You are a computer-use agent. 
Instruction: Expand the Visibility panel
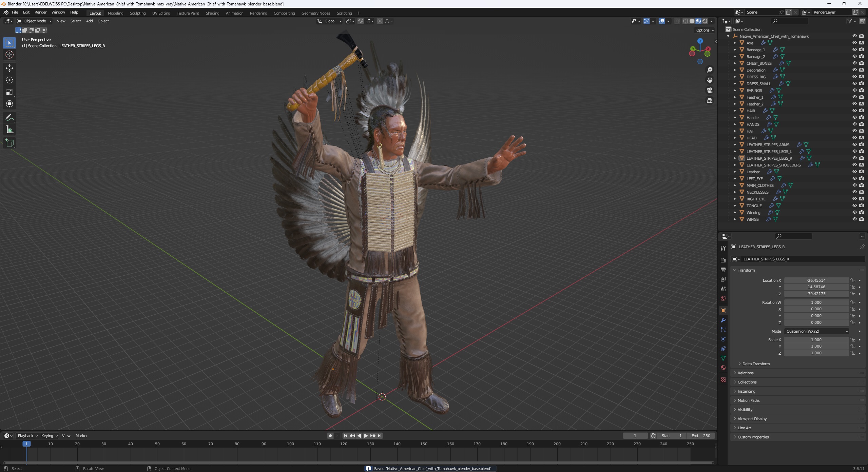[745, 410]
